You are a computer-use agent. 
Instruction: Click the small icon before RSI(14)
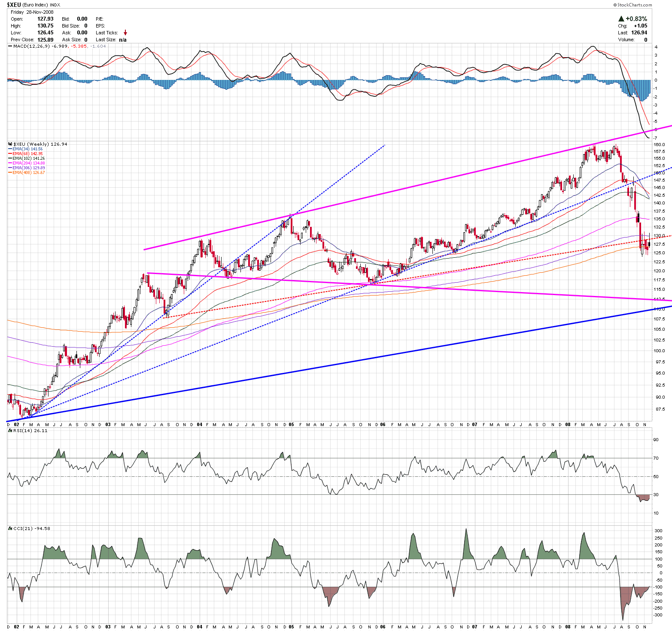10,430
